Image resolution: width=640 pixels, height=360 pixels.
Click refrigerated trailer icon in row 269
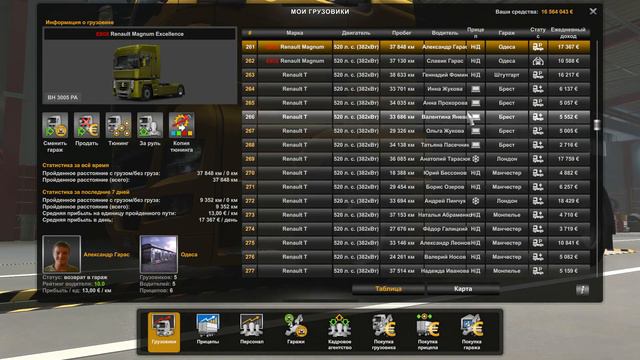click(476, 159)
